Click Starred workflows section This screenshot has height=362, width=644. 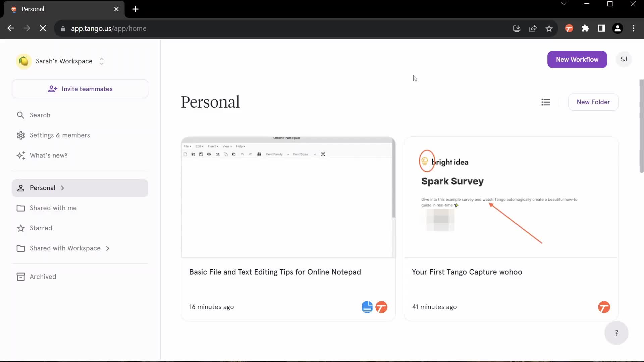pos(41,228)
